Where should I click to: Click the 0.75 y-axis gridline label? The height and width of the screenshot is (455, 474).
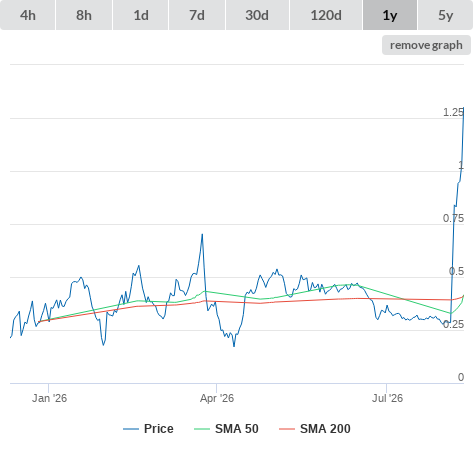point(453,218)
